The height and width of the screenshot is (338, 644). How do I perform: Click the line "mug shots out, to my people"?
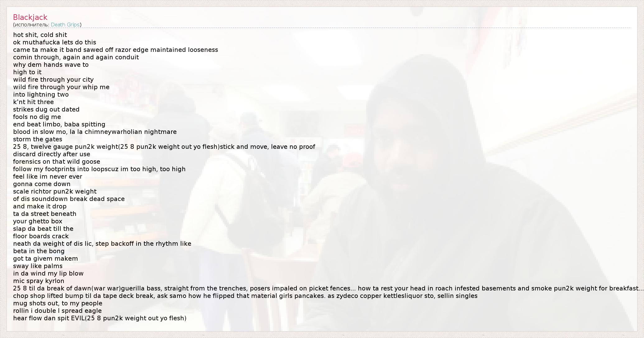coord(58,303)
